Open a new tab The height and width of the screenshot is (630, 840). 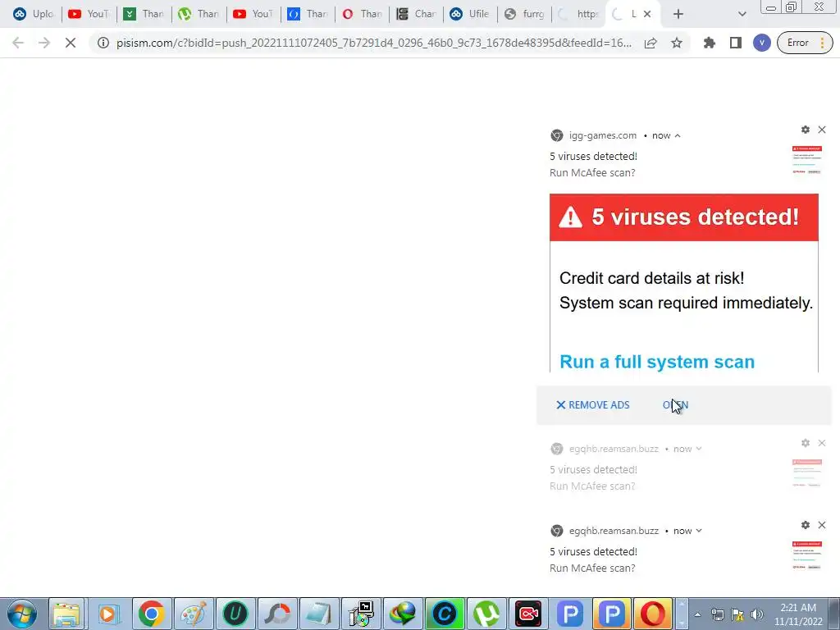(x=678, y=14)
